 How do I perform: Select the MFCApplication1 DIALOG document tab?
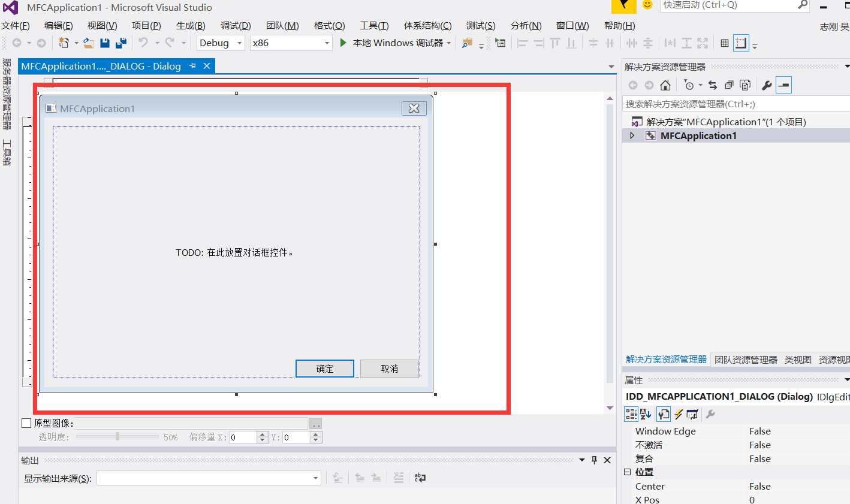[x=101, y=66]
